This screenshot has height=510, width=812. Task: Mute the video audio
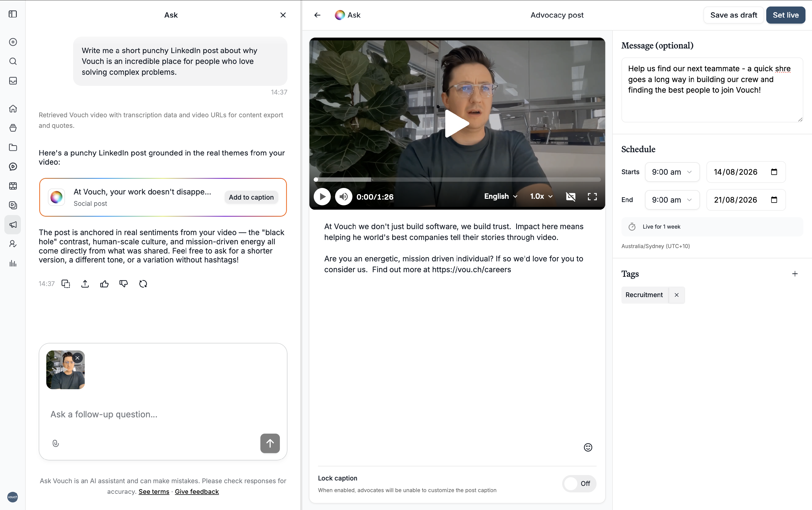[x=343, y=197]
